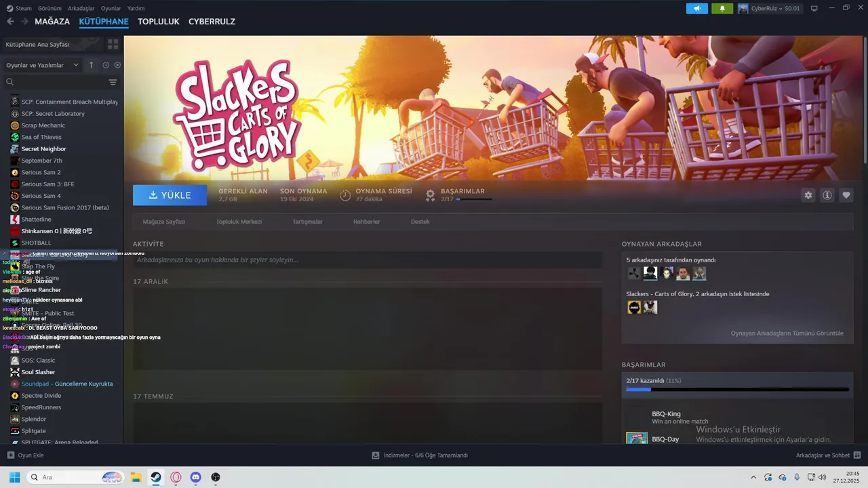
Task: Open Windows Start menu
Action: (14, 477)
